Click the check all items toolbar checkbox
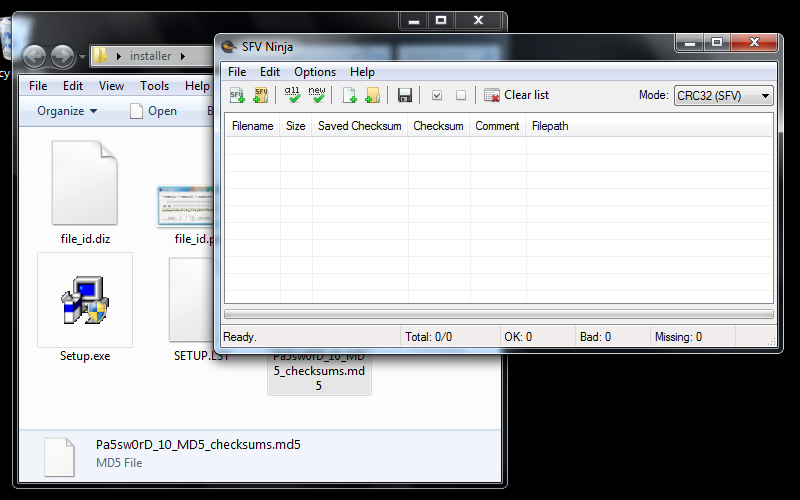800x500 pixels. [x=437, y=95]
